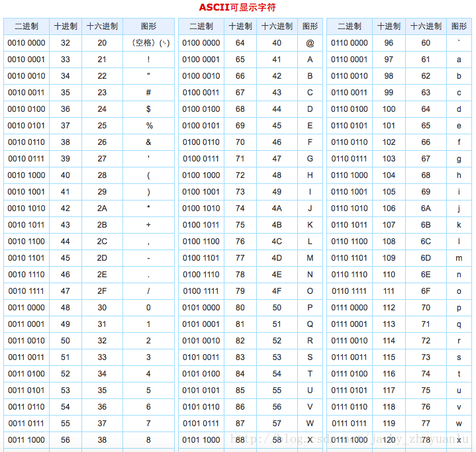Click the lowercase 'm' character cell

(x=459, y=258)
